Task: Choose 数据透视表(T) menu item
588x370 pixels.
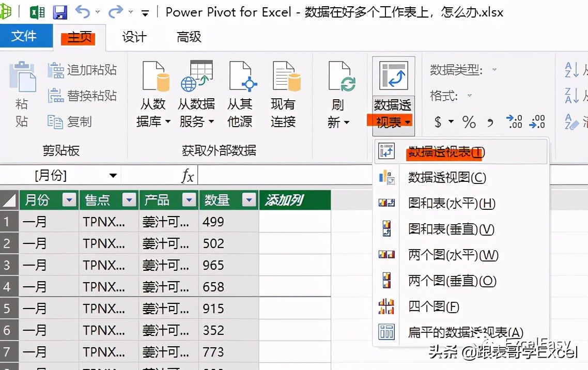Action: (x=461, y=152)
